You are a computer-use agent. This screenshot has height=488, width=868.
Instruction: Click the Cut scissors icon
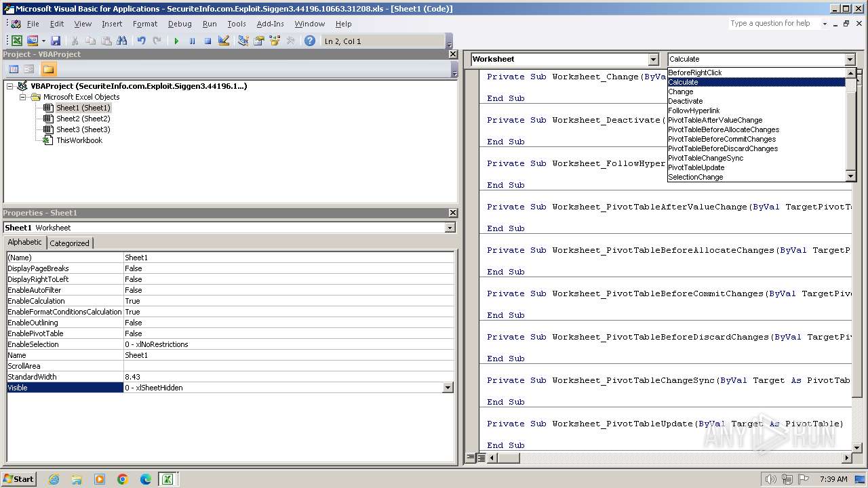click(x=75, y=41)
